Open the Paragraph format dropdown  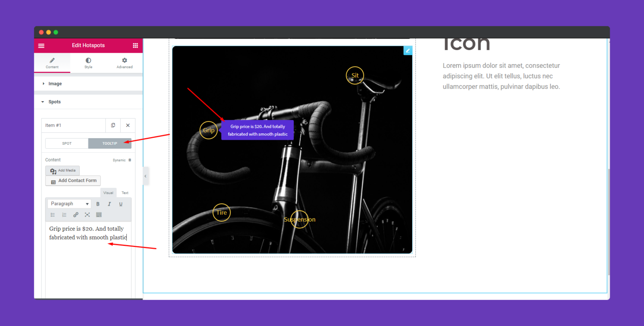tap(69, 204)
